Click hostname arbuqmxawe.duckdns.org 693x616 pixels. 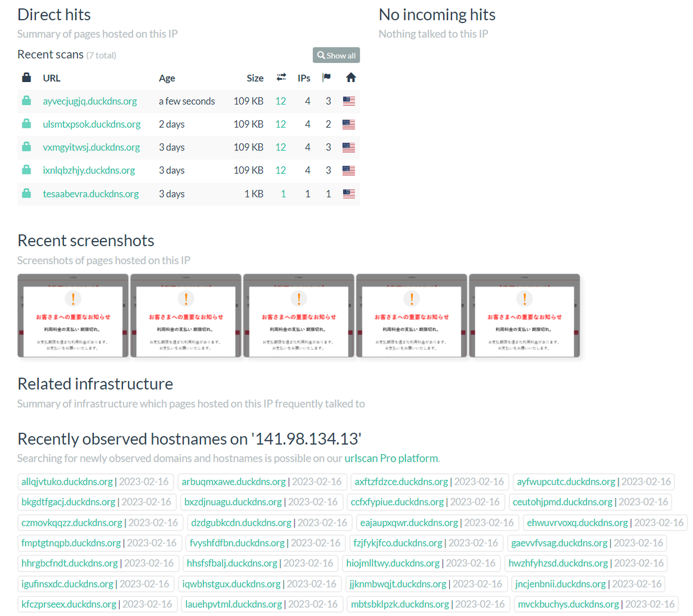(233, 482)
